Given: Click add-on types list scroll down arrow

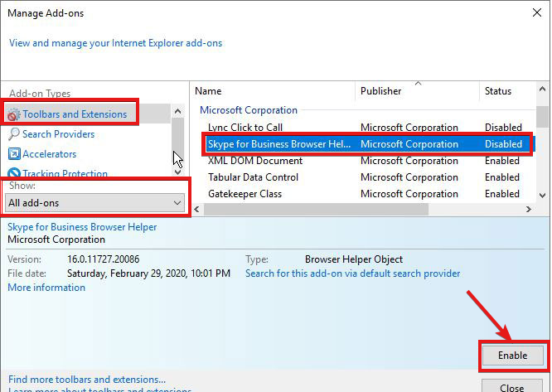Looking at the screenshot, I should click(177, 172).
